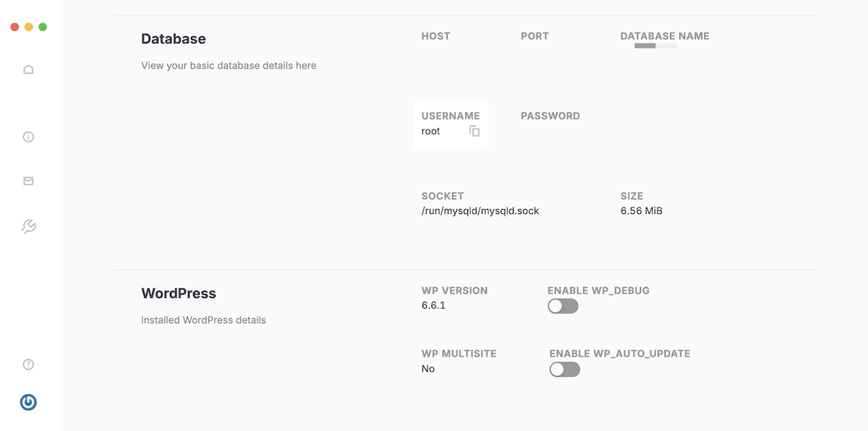Open the Home panel in sidebar
The width and height of the screenshot is (868, 431).
click(x=28, y=69)
